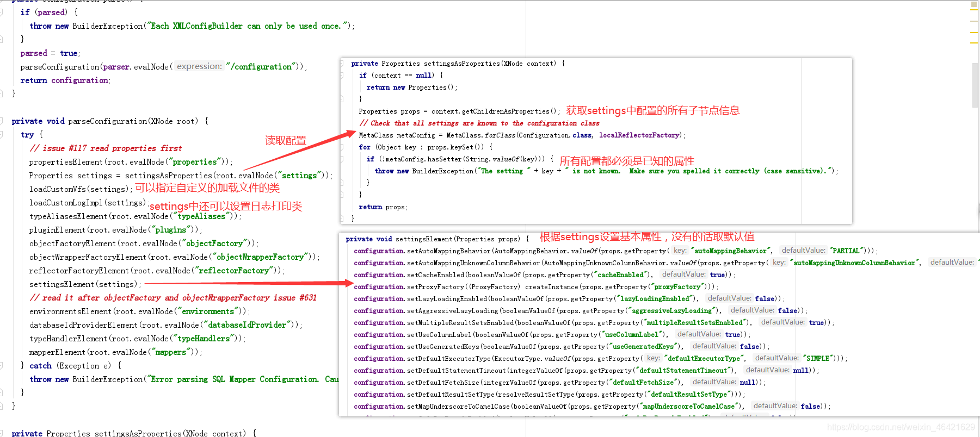Viewport: 980px width, 437px height.
Task: Click the 'setProxyFactory' configuration line
Action: tap(536, 287)
